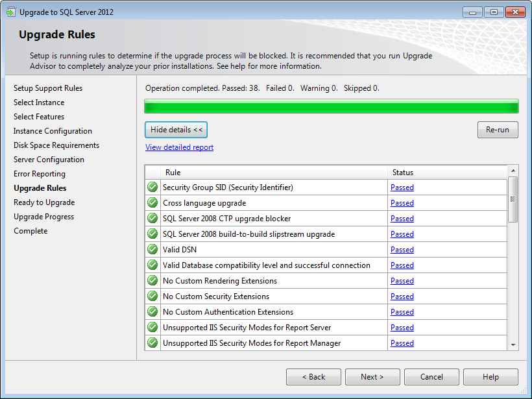Image resolution: width=532 pixels, height=399 pixels.
Task: Open Passed status for IIS Security Modes for Report Manager
Action: click(402, 343)
